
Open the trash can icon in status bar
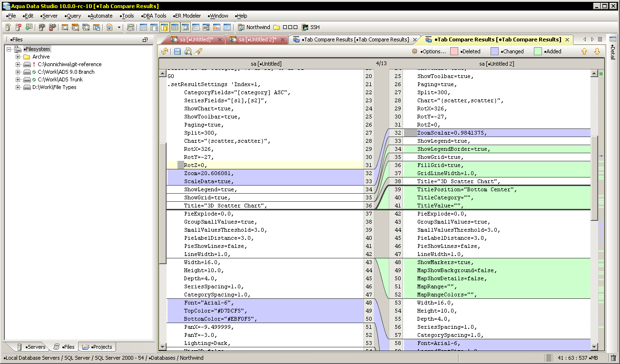[x=613, y=358]
